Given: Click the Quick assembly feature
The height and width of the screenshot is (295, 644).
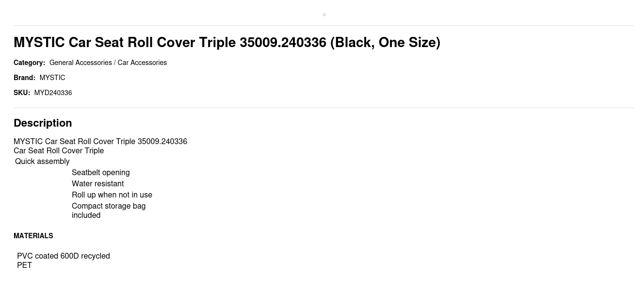Looking at the screenshot, I should tap(42, 161).
